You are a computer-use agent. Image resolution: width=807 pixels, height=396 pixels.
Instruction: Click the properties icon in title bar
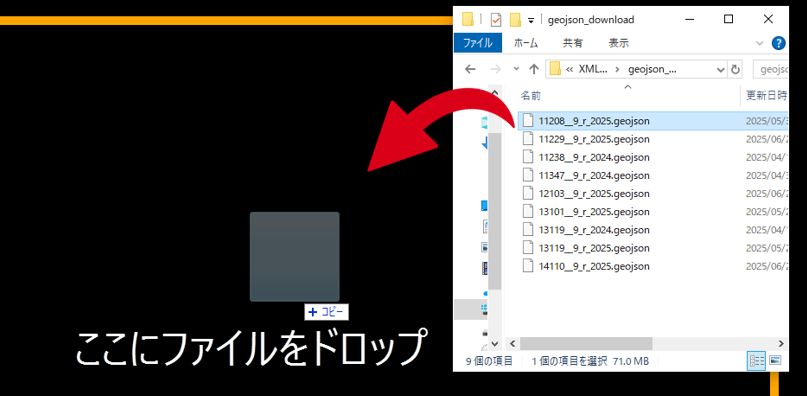(496, 20)
